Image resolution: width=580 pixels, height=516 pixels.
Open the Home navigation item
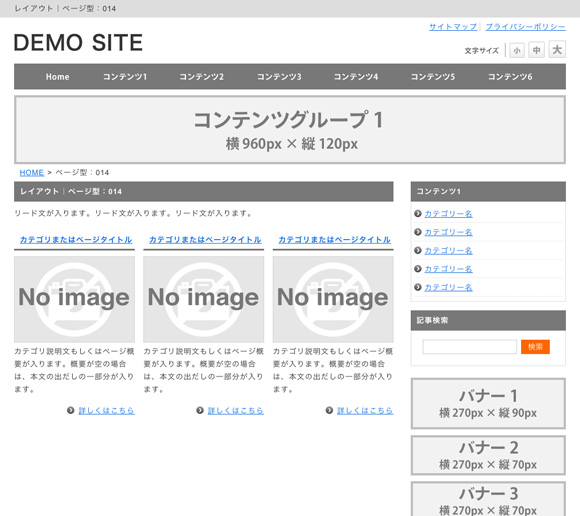point(57,77)
